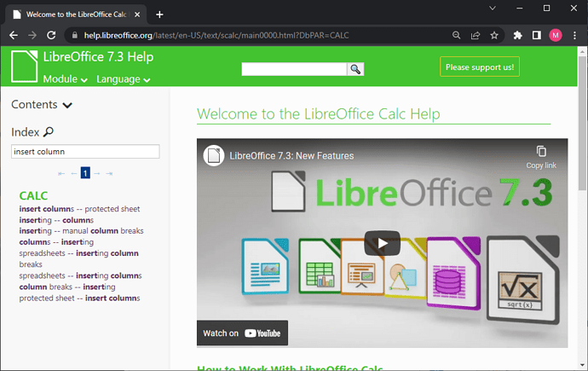Image resolution: width=588 pixels, height=371 pixels.
Task: Bookmark this page with the star
Action: click(494, 35)
